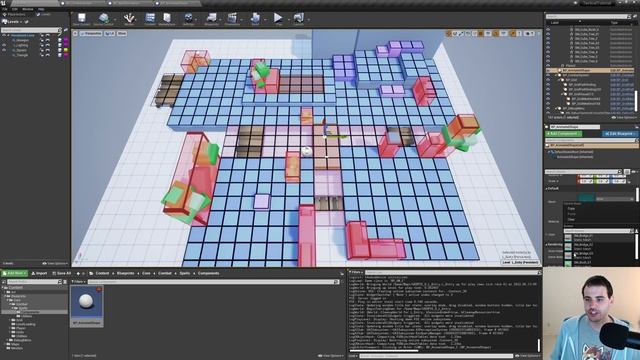The image size is (640, 360).
Task: Click Import in Content Browser
Action: pos(39,273)
